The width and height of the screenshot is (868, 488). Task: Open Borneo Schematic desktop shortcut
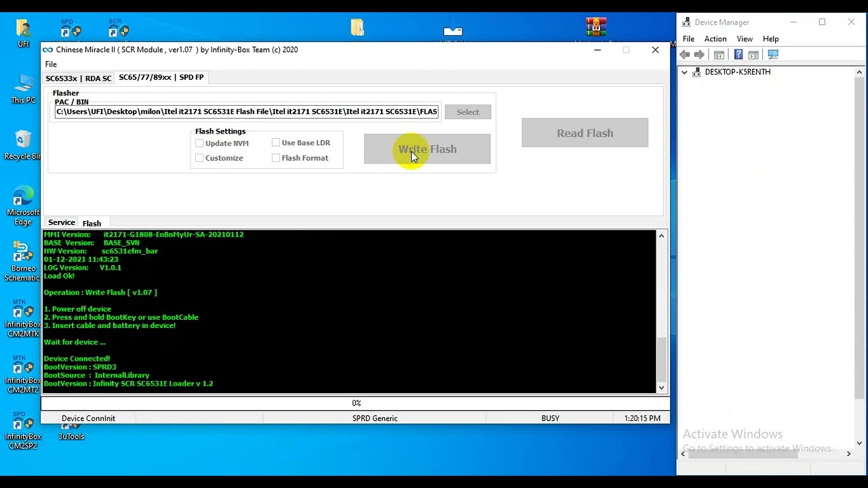click(x=23, y=262)
